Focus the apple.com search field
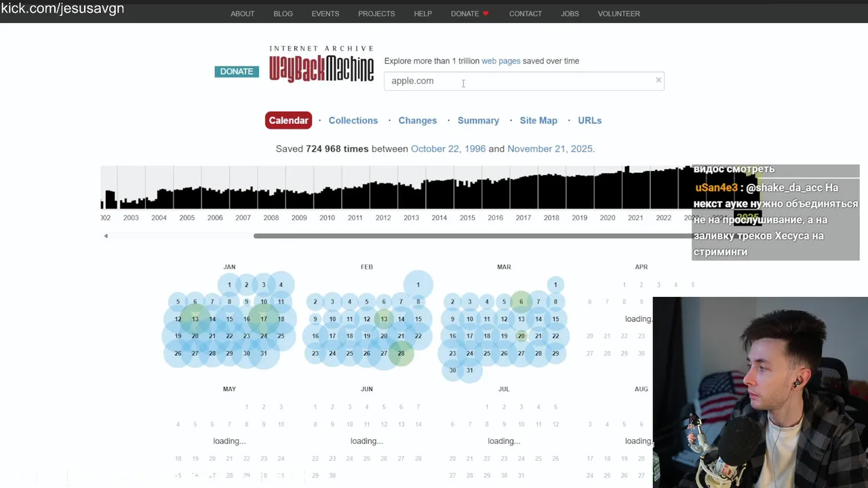The width and height of the screenshot is (868, 488). click(x=524, y=81)
